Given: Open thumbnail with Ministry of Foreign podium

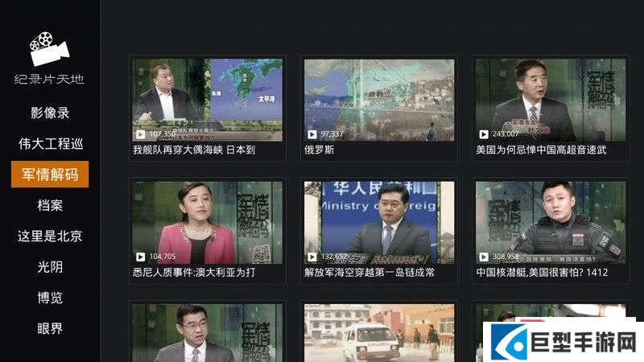Looking at the screenshot, I should (379, 223).
